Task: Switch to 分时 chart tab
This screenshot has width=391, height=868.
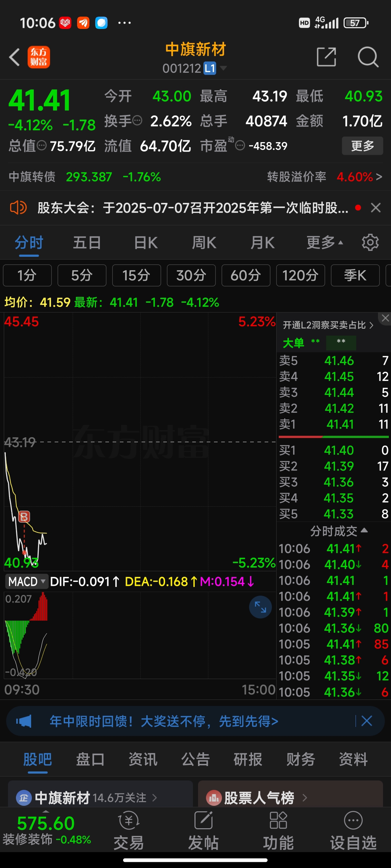Action: pyautogui.click(x=29, y=242)
